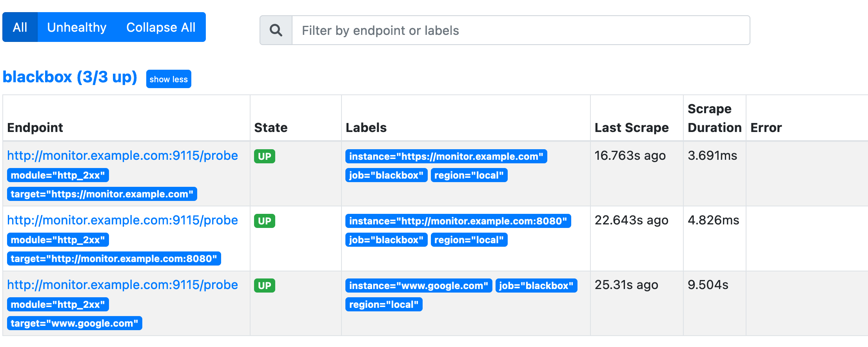Open the blackbox (3/3 up) heading link
868x347 pixels.
click(x=70, y=77)
